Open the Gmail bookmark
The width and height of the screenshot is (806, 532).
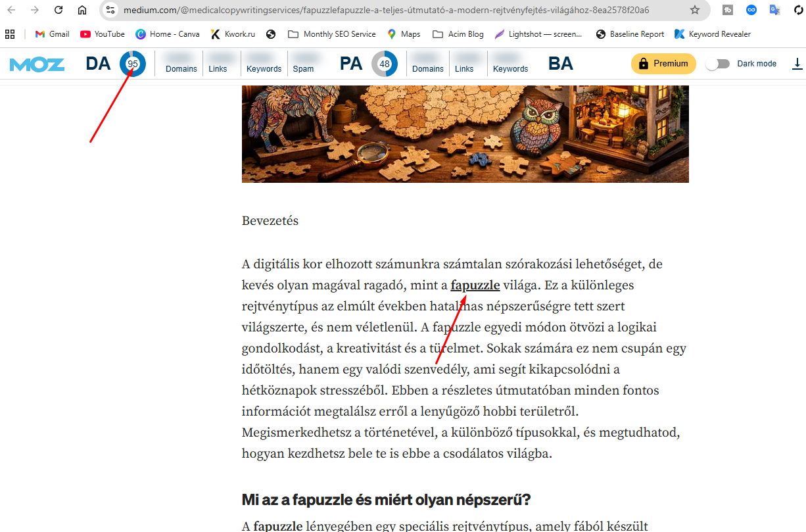pyautogui.click(x=52, y=34)
